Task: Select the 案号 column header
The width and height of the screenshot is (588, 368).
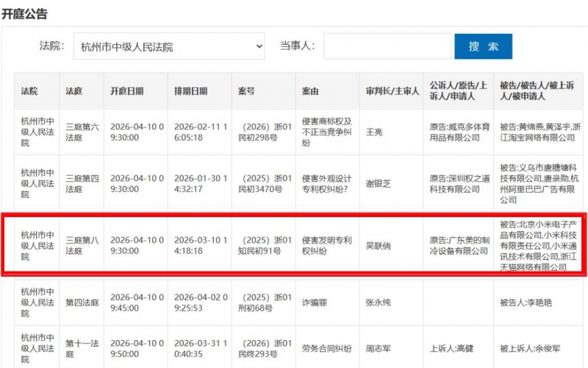Action: click(x=247, y=91)
